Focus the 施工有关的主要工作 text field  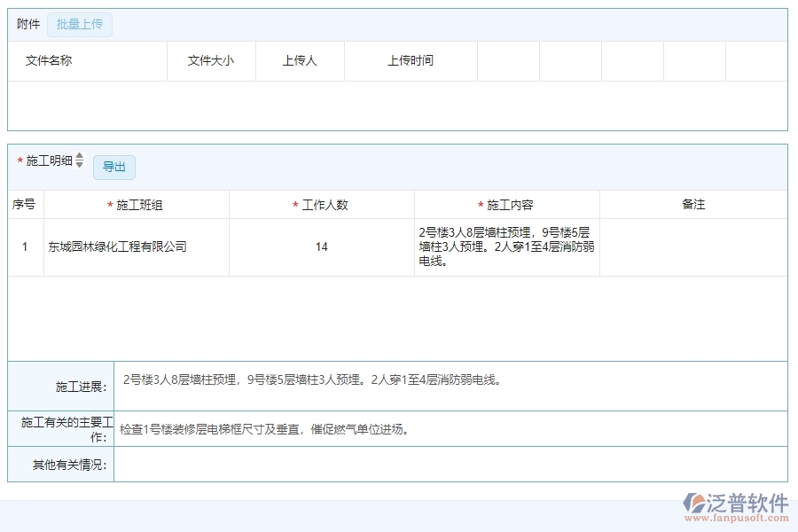450,429
